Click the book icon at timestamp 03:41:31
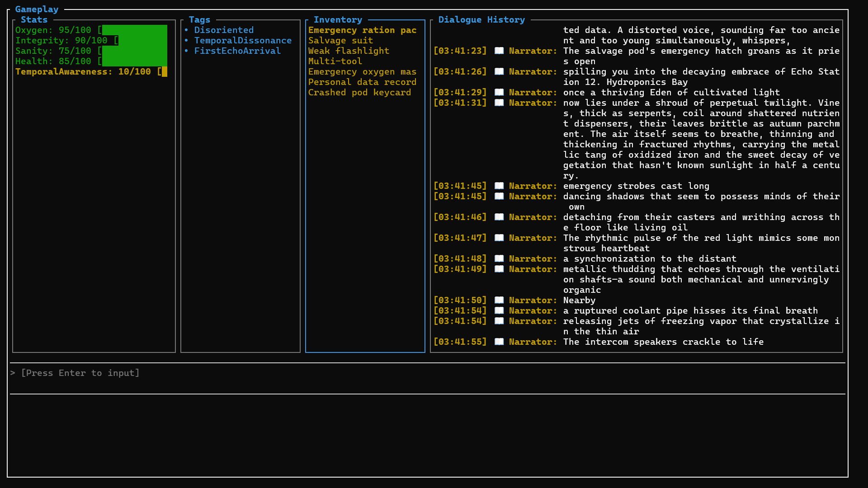The image size is (868, 488). click(x=499, y=103)
